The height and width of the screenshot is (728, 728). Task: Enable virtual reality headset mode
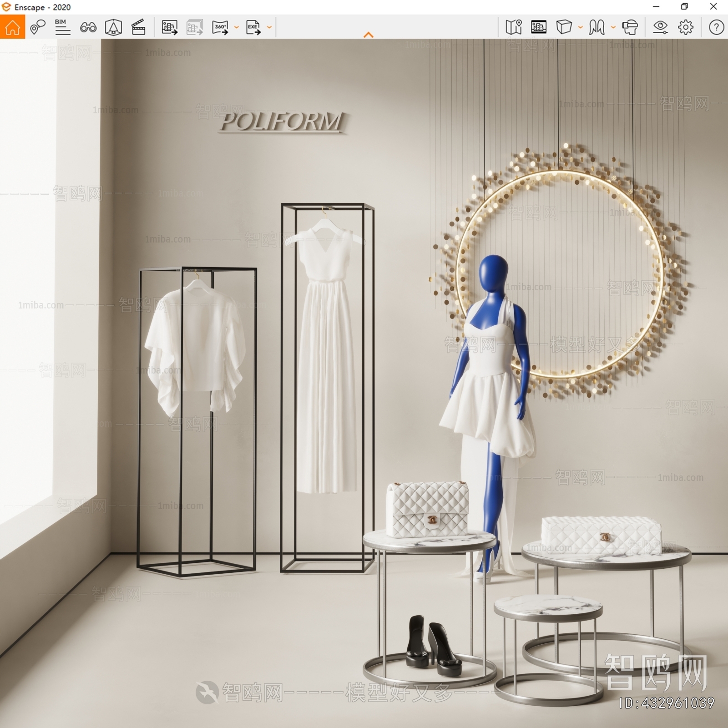630,27
